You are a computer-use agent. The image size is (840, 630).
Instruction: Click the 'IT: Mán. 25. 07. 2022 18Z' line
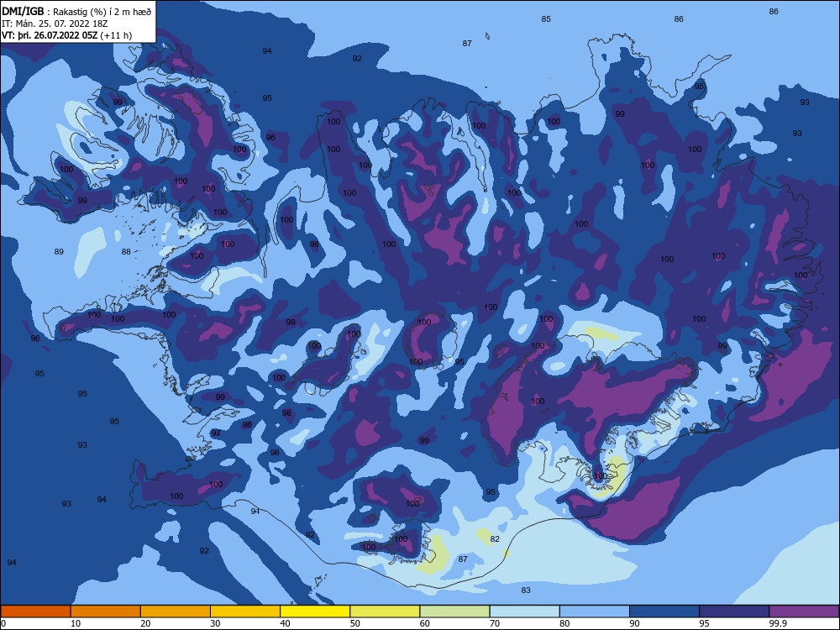tap(55, 24)
